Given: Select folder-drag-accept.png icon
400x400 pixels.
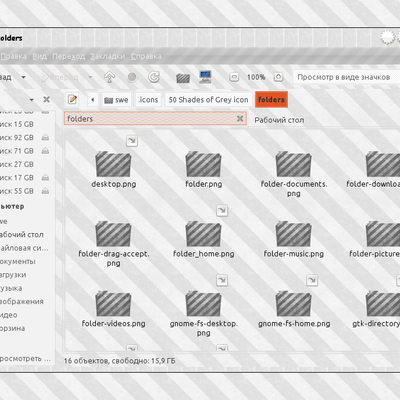Looking at the screenshot, I should [113, 234].
